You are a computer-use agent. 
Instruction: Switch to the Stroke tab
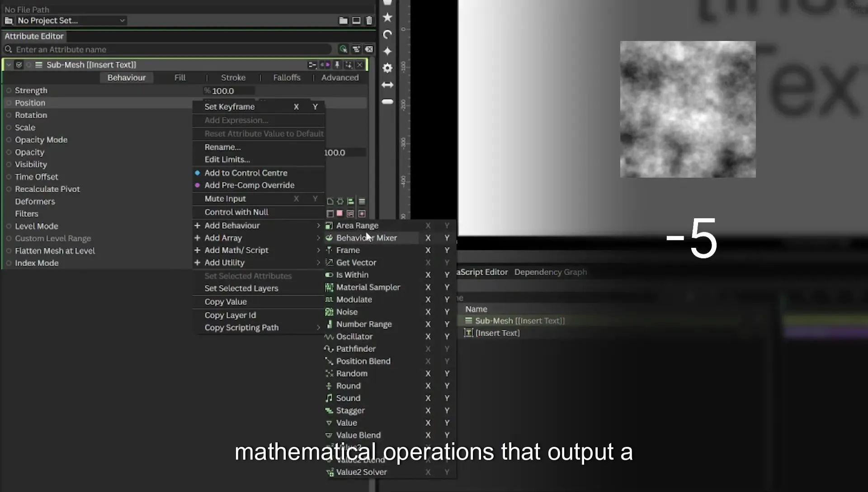[x=233, y=77]
